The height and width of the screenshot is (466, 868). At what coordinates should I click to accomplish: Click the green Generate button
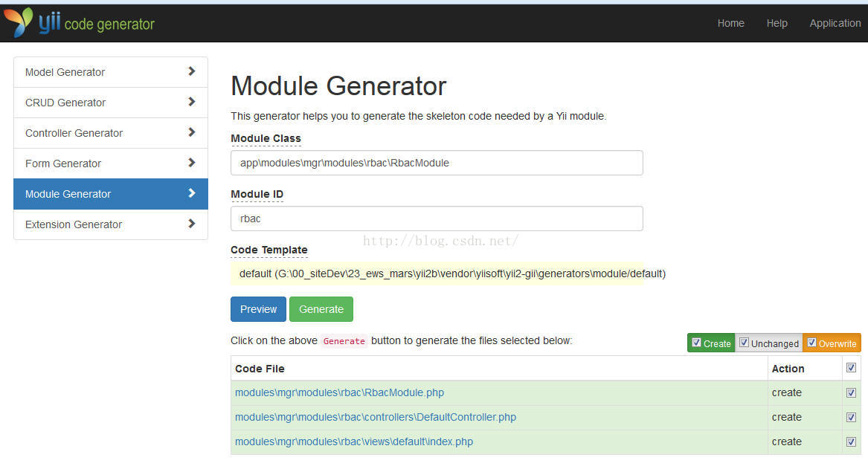321,309
